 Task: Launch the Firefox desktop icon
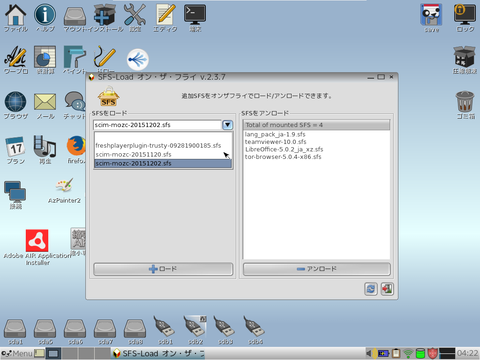pyautogui.click(x=76, y=146)
